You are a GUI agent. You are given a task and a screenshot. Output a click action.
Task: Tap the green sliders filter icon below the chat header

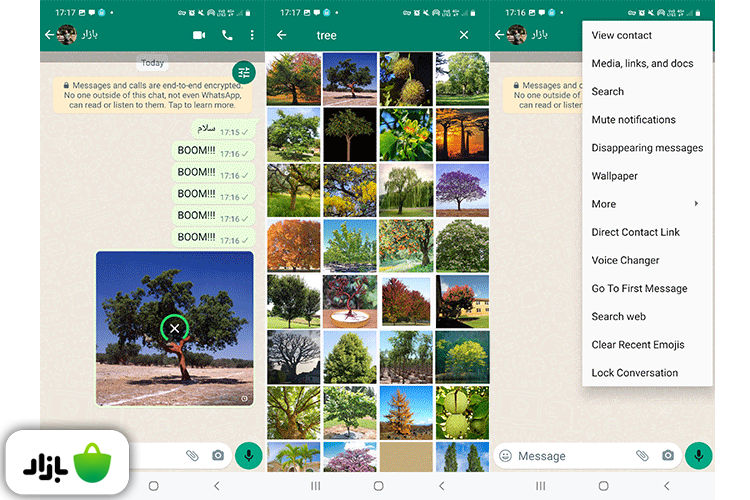[243, 72]
